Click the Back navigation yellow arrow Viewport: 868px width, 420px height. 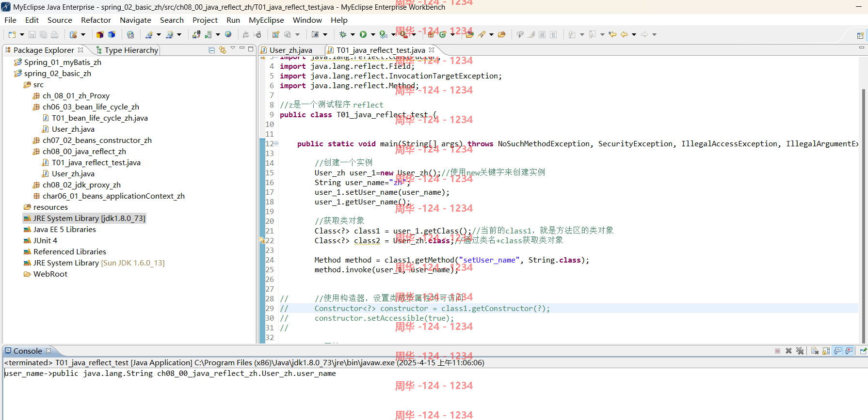pyautogui.click(x=624, y=34)
